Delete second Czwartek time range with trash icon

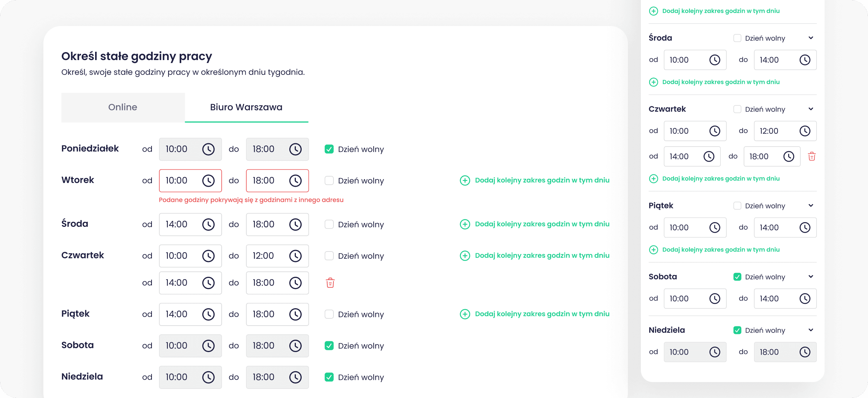(x=330, y=283)
